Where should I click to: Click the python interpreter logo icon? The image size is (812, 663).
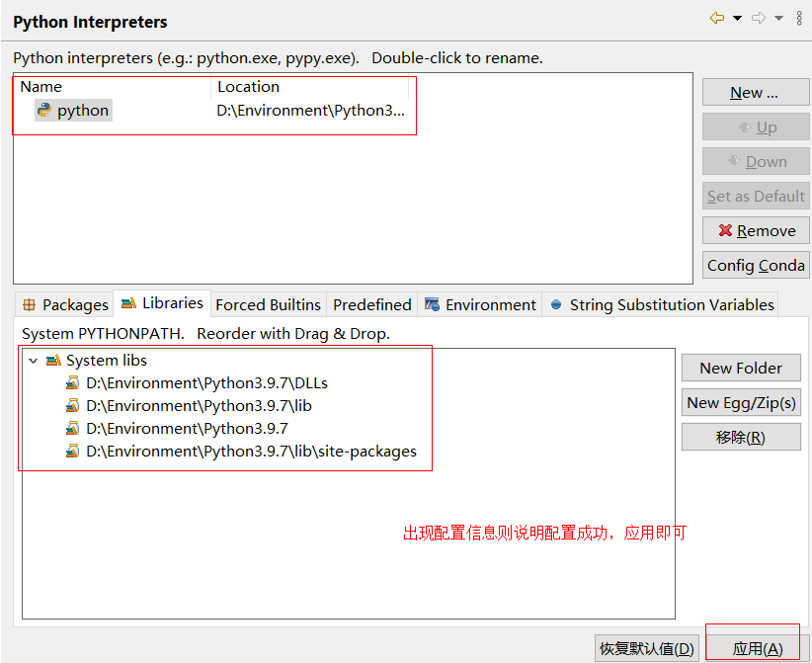pyautogui.click(x=44, y=110)
